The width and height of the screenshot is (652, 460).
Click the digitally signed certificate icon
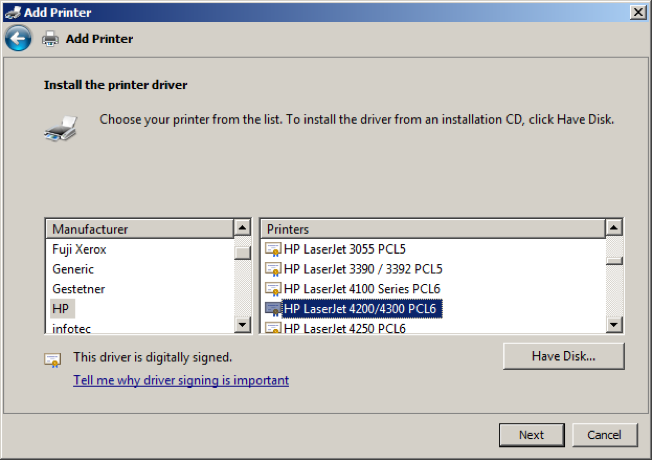[53, 360]
